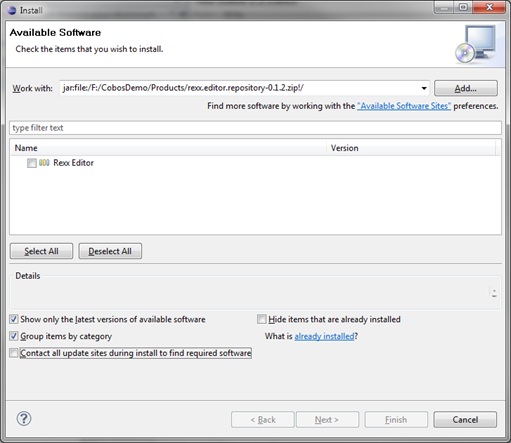Close the Install dialog window
This screenshot has width=511, height=443.
point(489,7)
